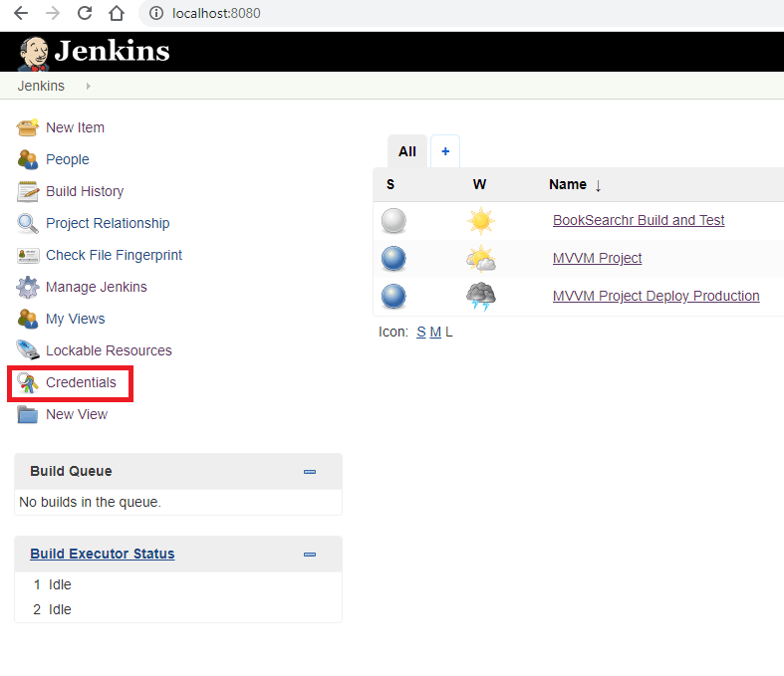Image resolution: width=784 pixels, height=676 pixels.
Task: Open the Project Relationship link
Action: point(108,223)
